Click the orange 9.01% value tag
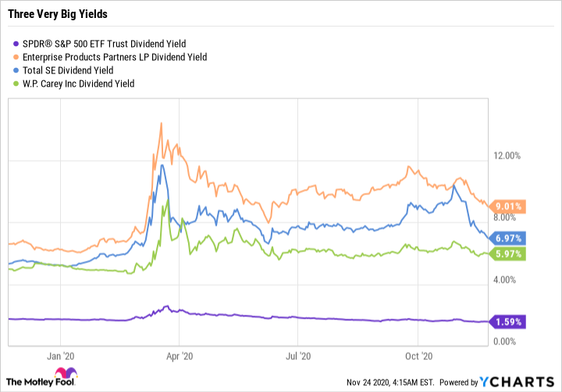Image resolution: width=562 pixels, height=392 pixels. click(x=509, y=207)
